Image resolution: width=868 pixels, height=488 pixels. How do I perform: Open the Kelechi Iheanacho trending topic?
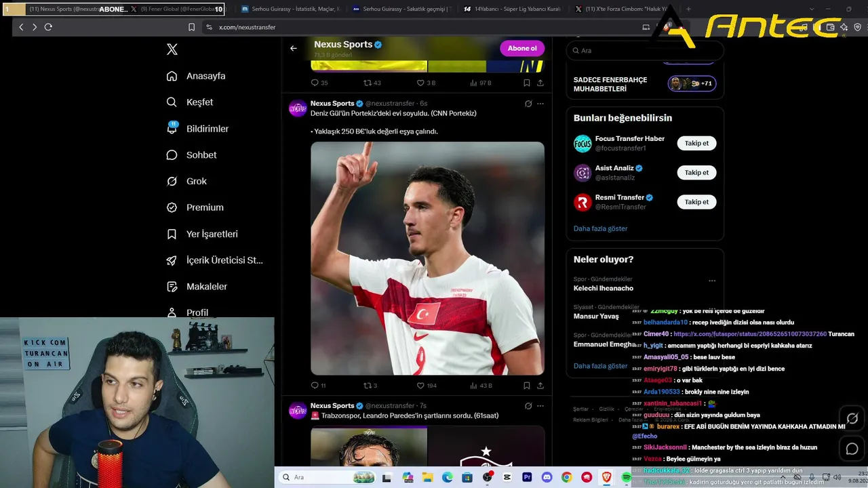[x=604, y=288]
